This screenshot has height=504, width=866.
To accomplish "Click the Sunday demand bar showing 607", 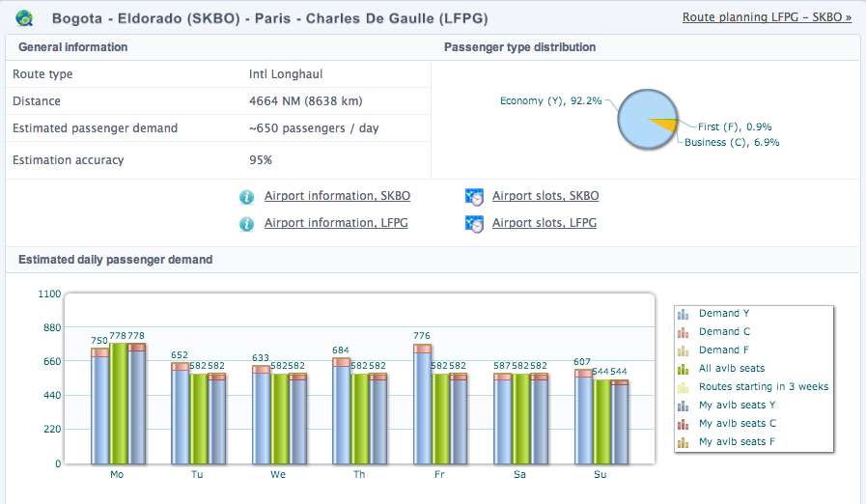I will pyautogui.click(x=583, y=420).
